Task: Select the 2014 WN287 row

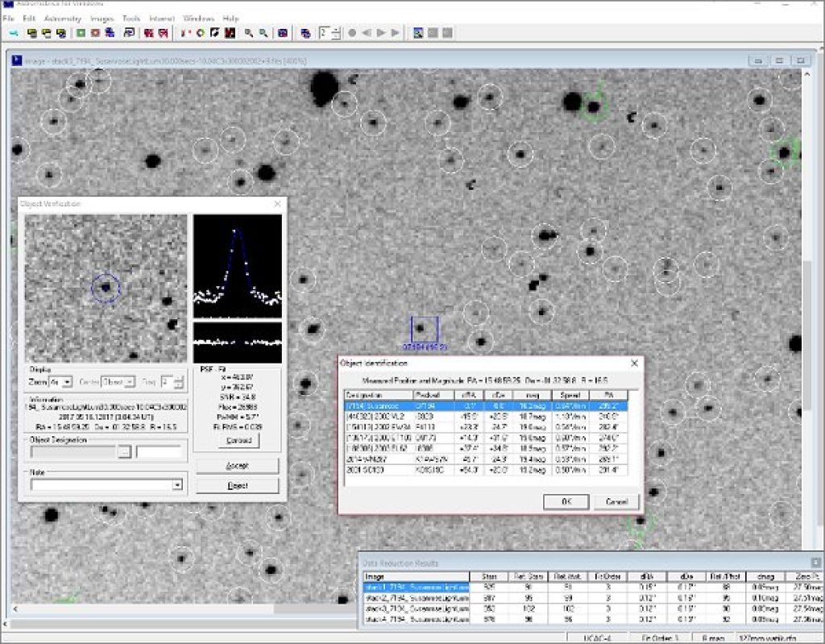Action: pos(486,459)
